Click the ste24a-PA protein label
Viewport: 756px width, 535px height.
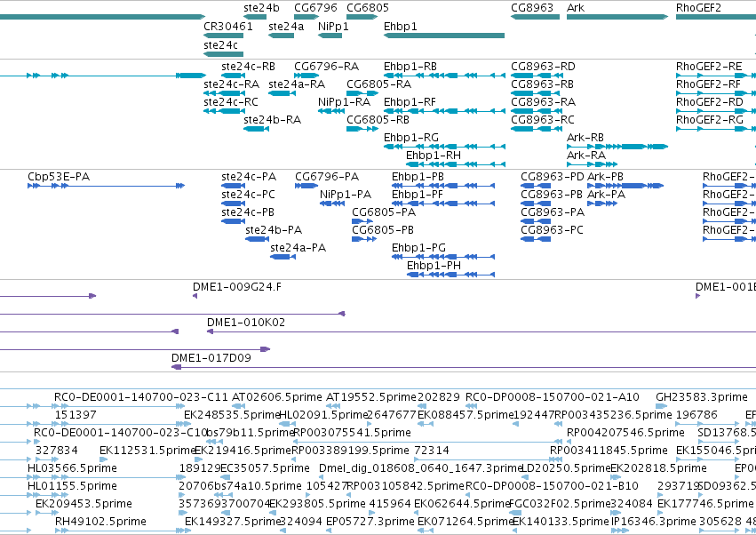[298, 249]
